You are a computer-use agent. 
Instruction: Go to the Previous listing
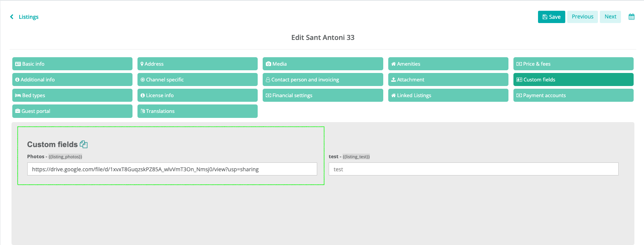pos(582,17)
